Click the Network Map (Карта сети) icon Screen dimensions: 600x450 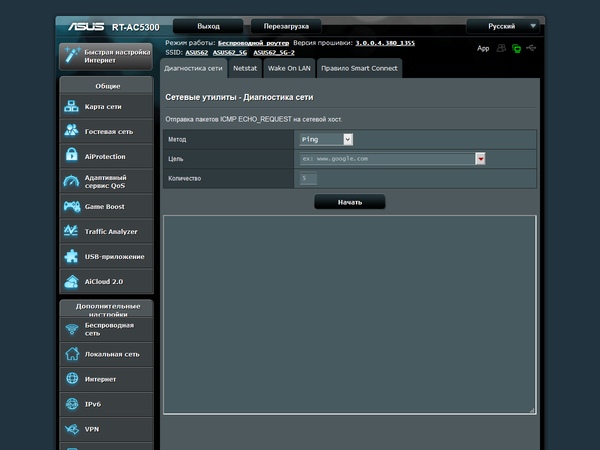(x=72, y=106)
